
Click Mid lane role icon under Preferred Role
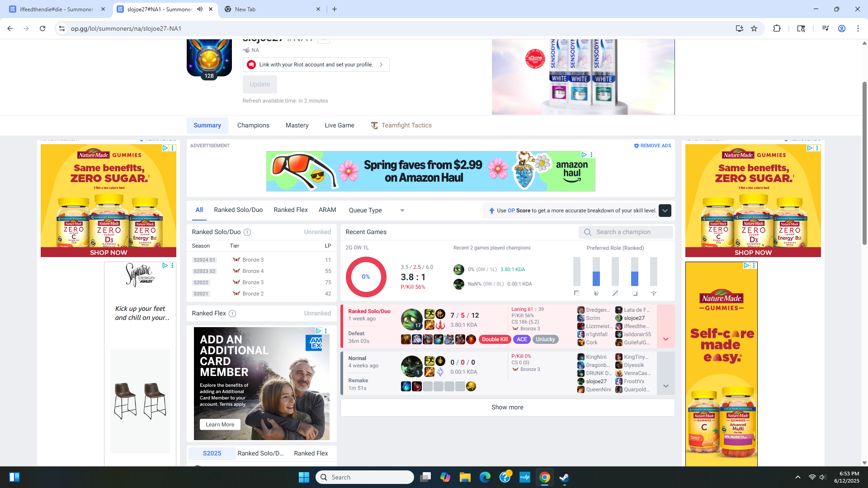(x=615, y=293)
